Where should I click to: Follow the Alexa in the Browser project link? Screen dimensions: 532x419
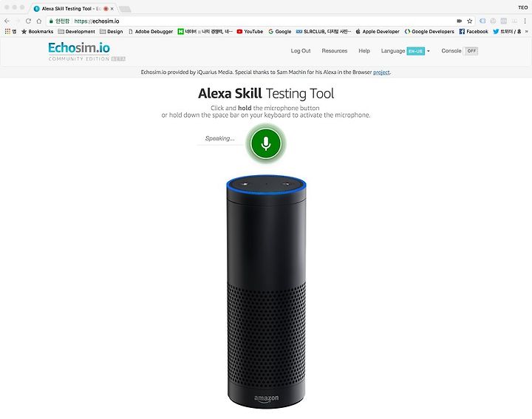point(381,72)
